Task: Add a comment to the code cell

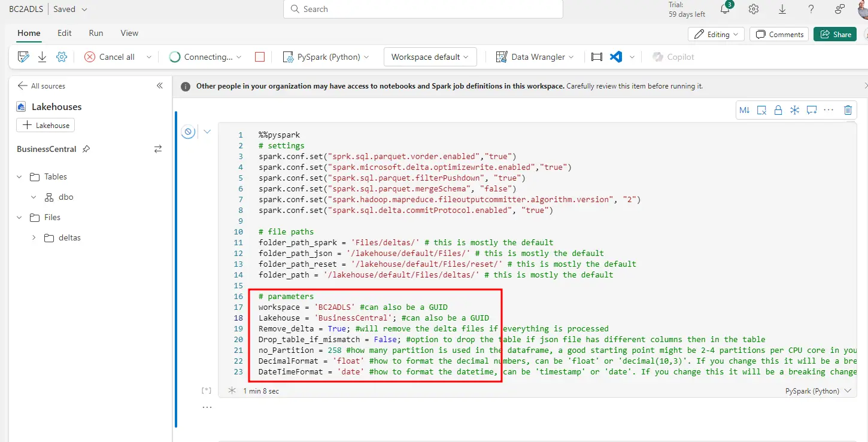Action: (812, 110)
